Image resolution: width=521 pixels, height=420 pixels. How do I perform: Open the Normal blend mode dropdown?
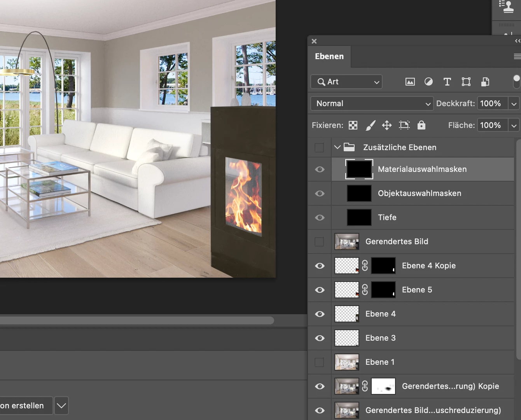pos(372,103)
